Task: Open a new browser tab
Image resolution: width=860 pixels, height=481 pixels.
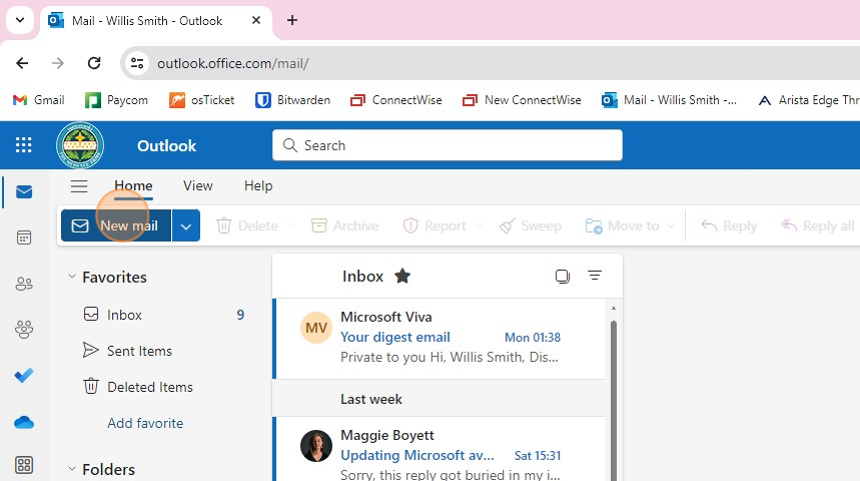Action: point(292,20)
